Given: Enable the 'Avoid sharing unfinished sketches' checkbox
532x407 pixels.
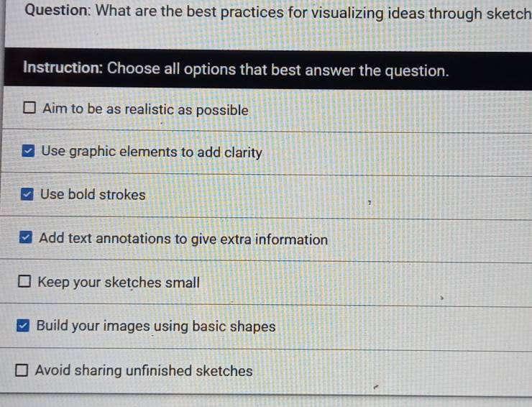Looking at the screenshot, I should coord(22,372).
